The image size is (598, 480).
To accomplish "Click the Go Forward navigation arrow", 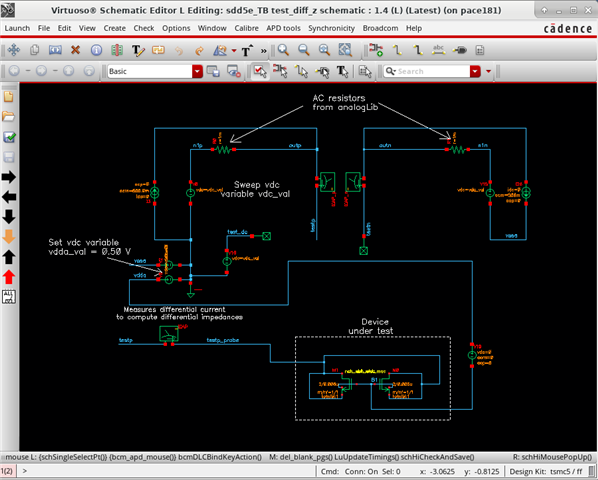I will click(x=41, y=71).
